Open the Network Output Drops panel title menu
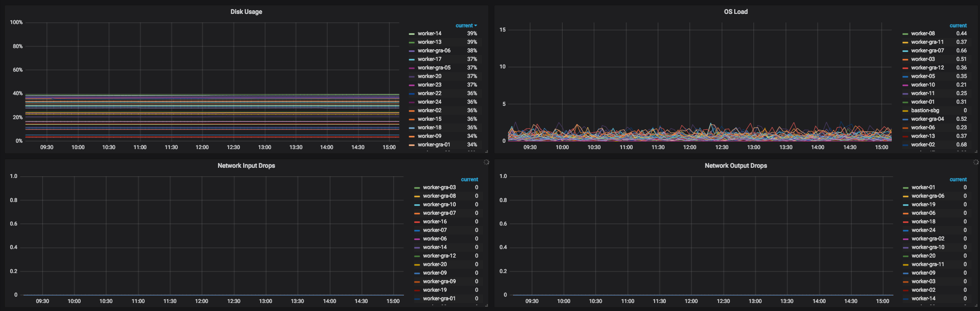The width and height of the screenshot is (980, 311). coord(735,166)
